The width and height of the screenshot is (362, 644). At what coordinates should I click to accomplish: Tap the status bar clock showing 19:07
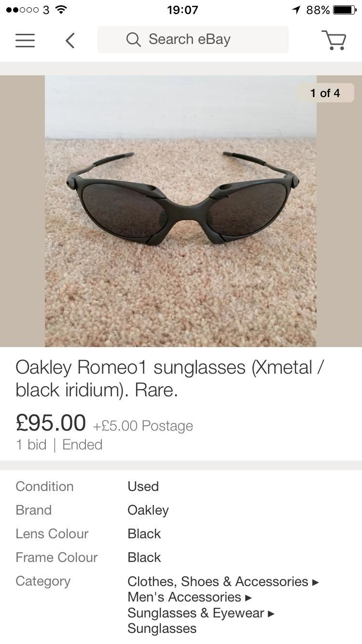click(x=182, y=10)
